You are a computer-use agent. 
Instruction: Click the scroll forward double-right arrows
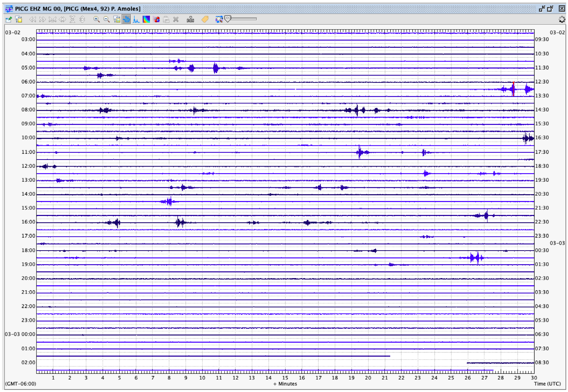click(42, 20)
